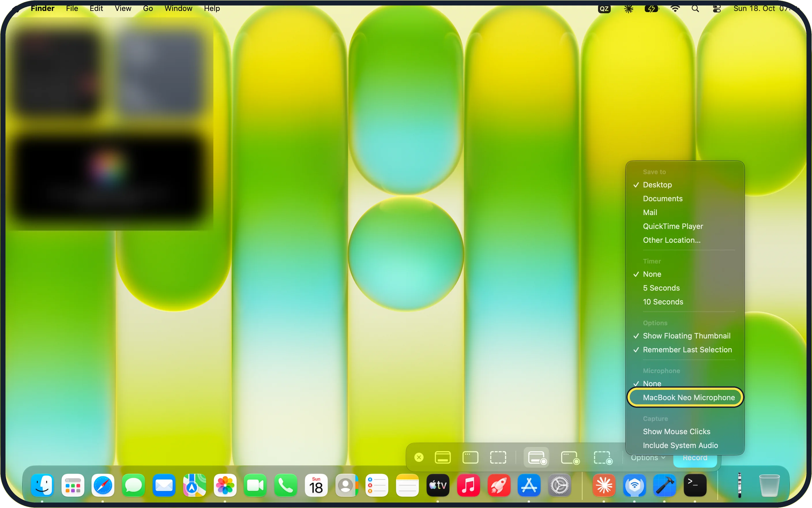Select Record Entire Screen tool

pos(537,457)
